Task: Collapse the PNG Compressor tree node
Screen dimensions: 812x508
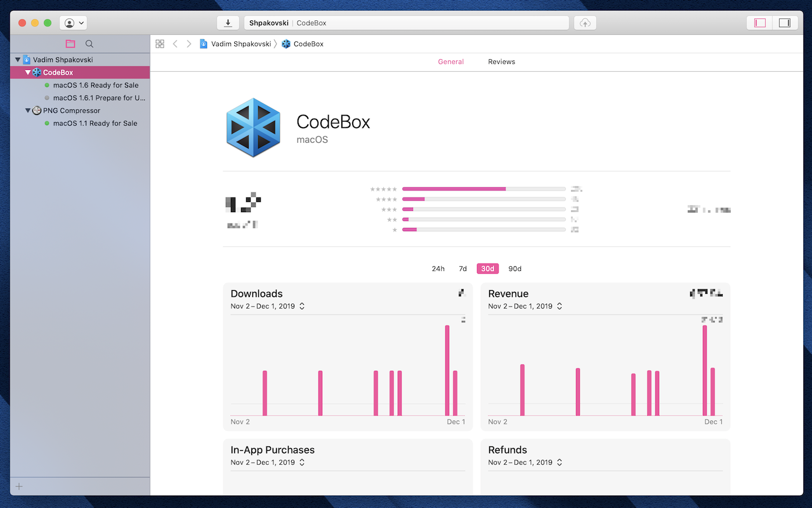Action: pos(28,110)
